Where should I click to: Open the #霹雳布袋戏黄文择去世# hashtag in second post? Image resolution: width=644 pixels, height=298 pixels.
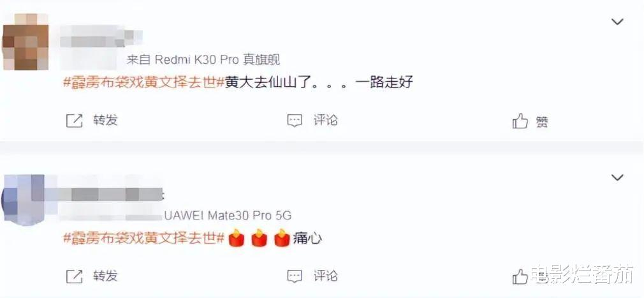pos(143,239)
